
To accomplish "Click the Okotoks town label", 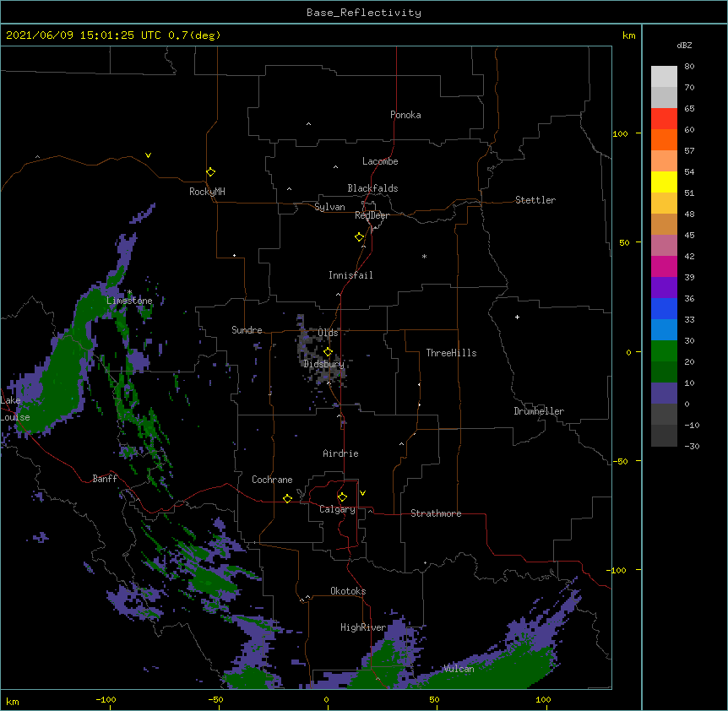I will [x=348, y=591].
